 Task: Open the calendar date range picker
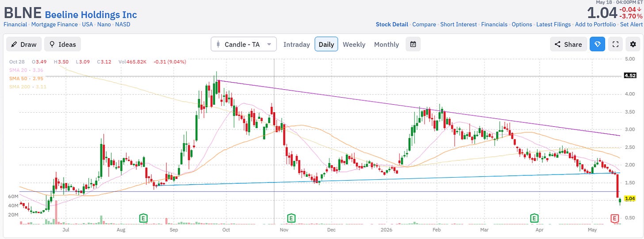413,44
